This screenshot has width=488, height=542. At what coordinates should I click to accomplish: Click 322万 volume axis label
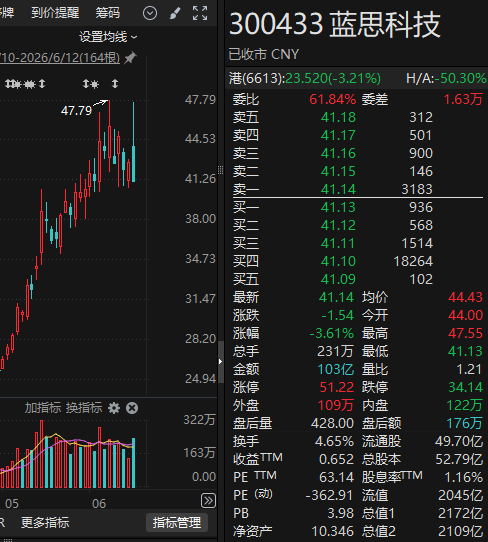(x=199, y=420)
